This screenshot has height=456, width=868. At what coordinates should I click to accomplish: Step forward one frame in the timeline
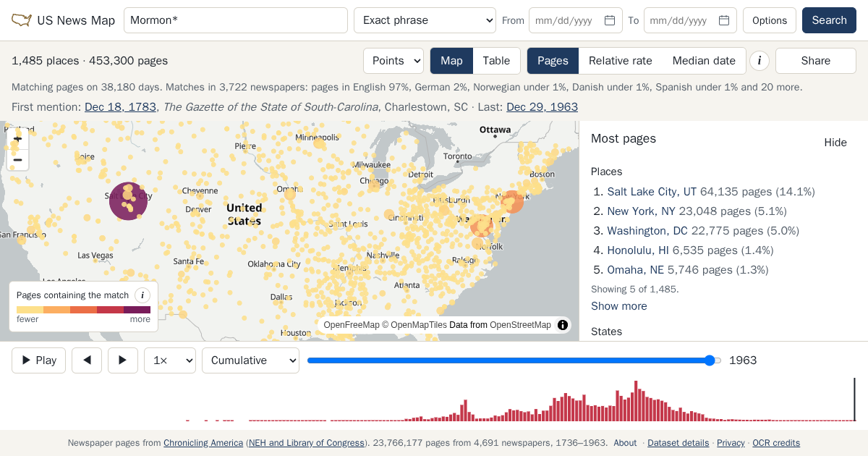point(123,360)
